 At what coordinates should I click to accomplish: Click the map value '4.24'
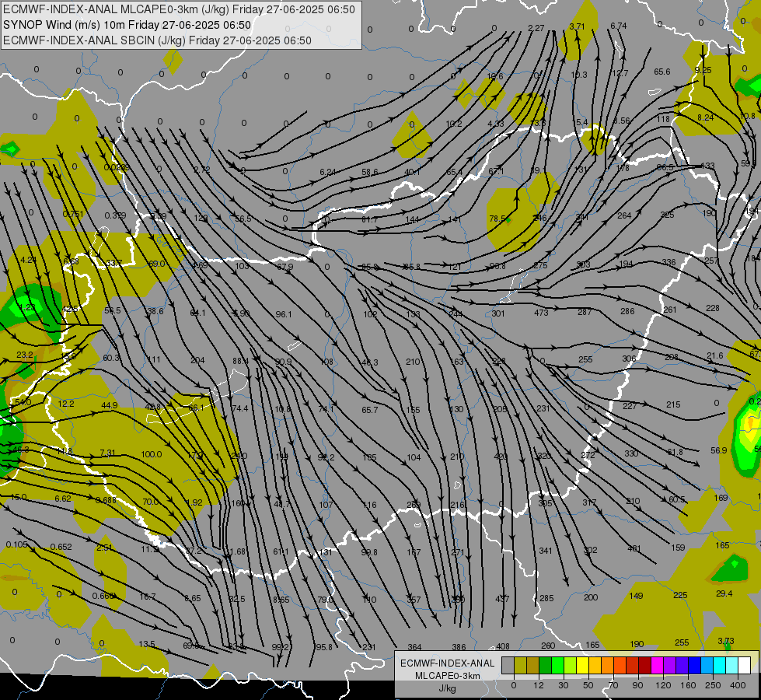point(29,260)
